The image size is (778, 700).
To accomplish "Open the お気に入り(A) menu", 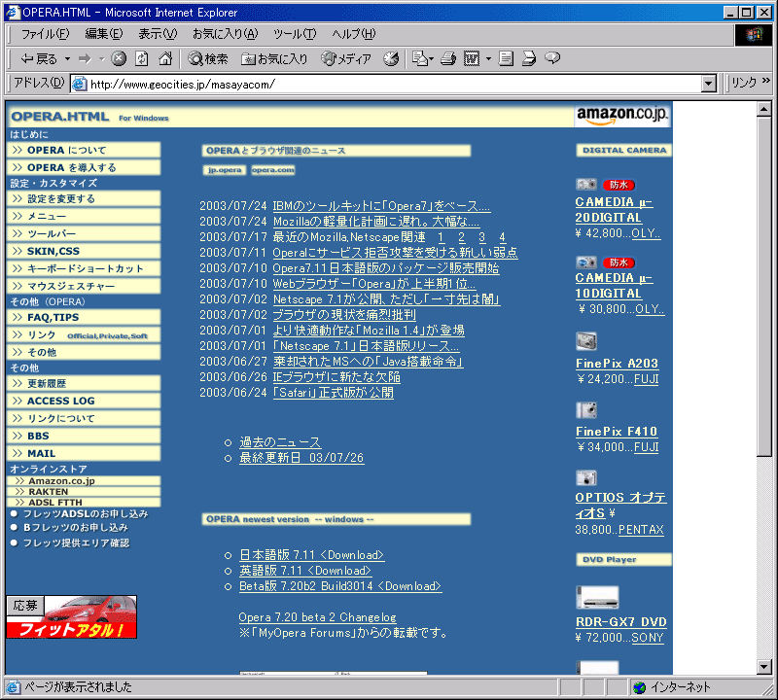I will click(226, 34).
